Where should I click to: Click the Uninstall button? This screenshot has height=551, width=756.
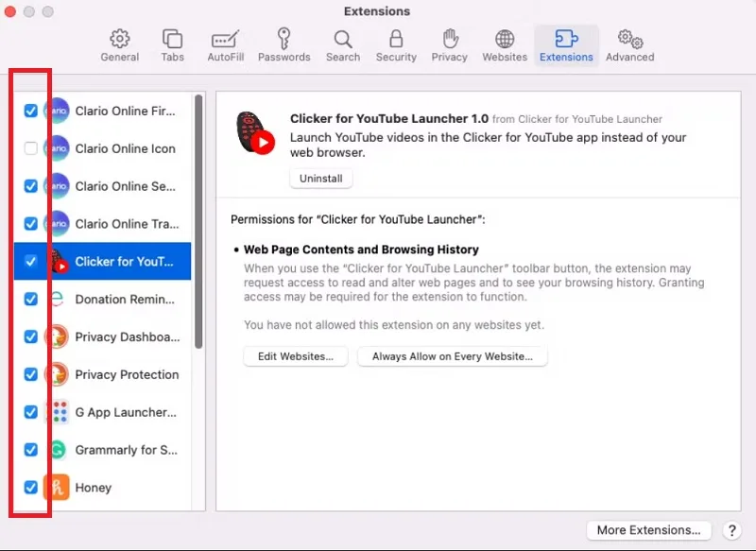[x=320, y=179]
